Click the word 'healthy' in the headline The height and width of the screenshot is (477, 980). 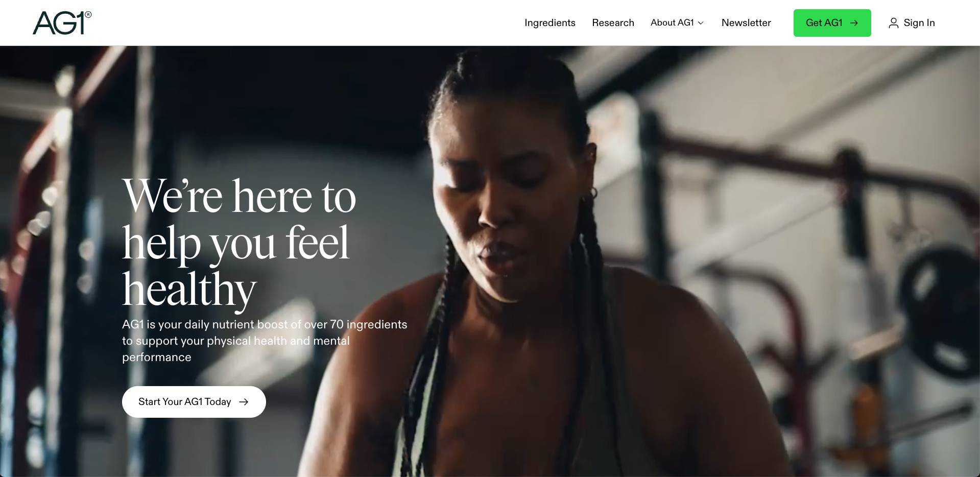click(x=189, y=290)
